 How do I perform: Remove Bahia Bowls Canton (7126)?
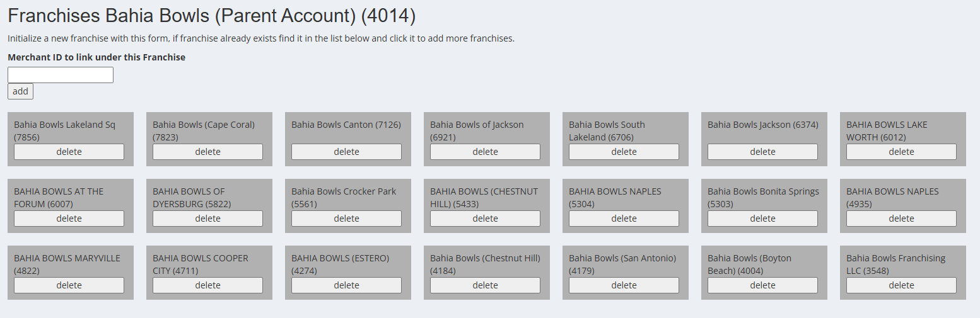(346, 152)
